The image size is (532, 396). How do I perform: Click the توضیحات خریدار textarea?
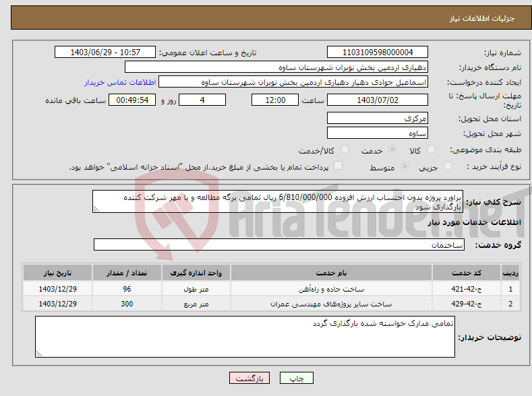click(x=245, y=337)
